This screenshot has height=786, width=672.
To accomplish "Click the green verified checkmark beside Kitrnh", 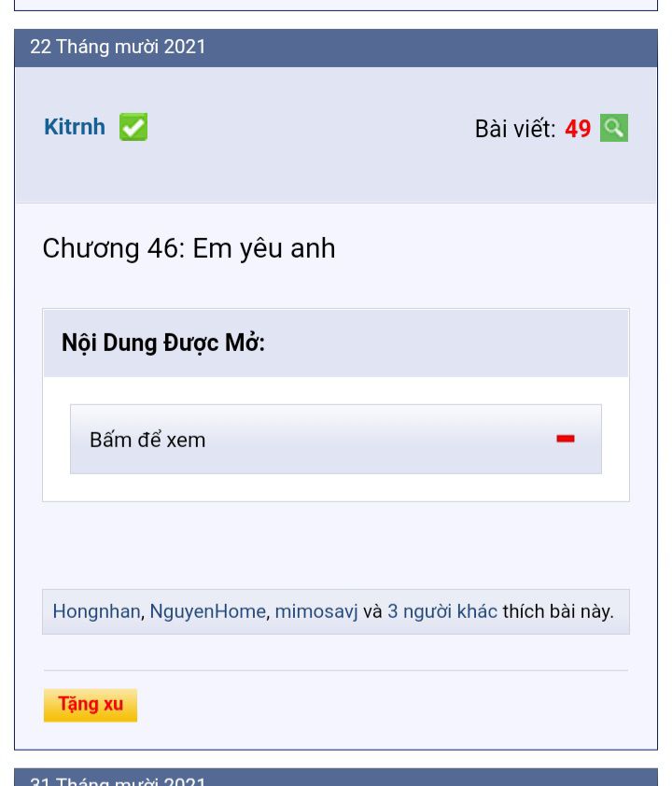I will click(x=133, y=127).
